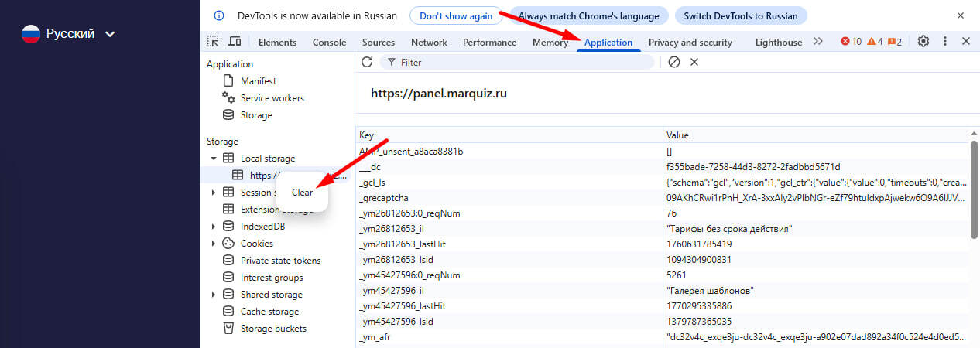Open DevTools settings gear
The image size is (980, 348).
click(x=923, y=42)
